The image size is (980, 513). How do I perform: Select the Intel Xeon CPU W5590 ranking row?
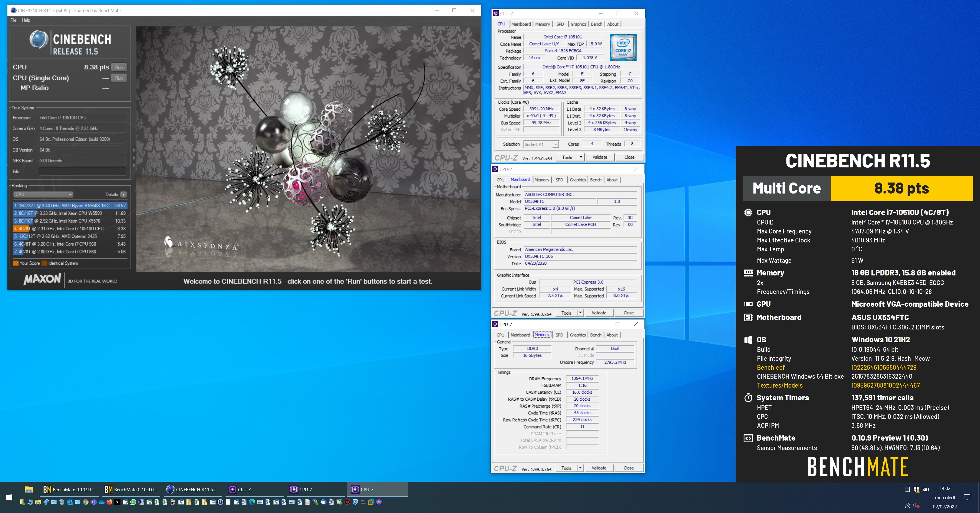click(x=70, y=213)
